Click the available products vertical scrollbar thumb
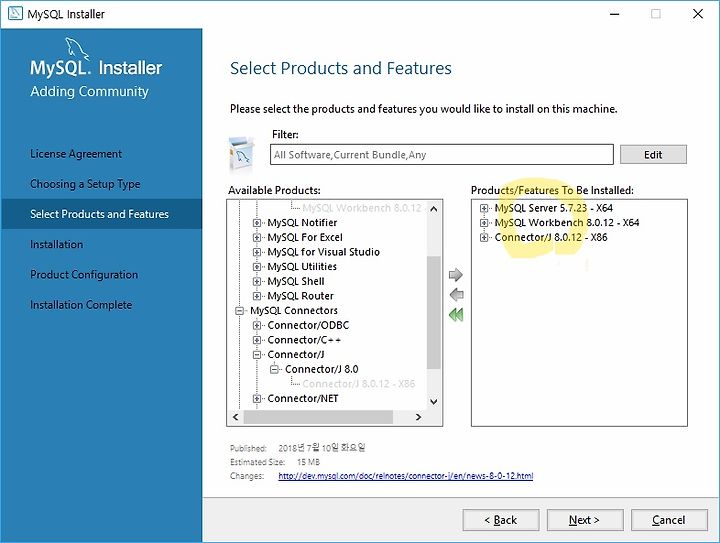The width and height of the screenshot is (720, 543). pos(433,312)
